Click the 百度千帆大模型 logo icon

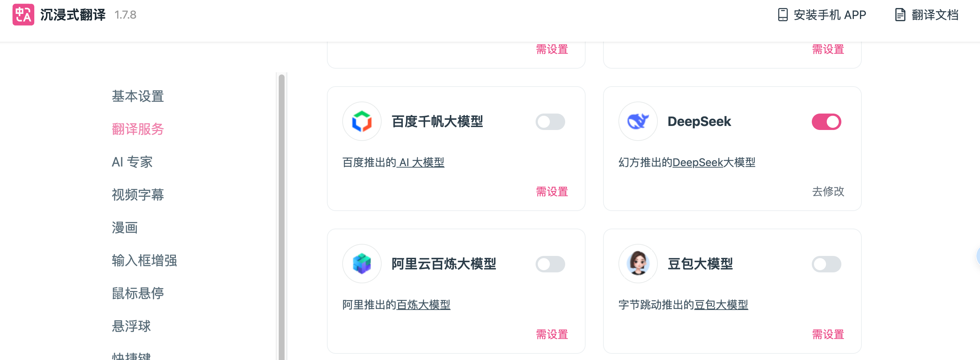click(362, 121)
